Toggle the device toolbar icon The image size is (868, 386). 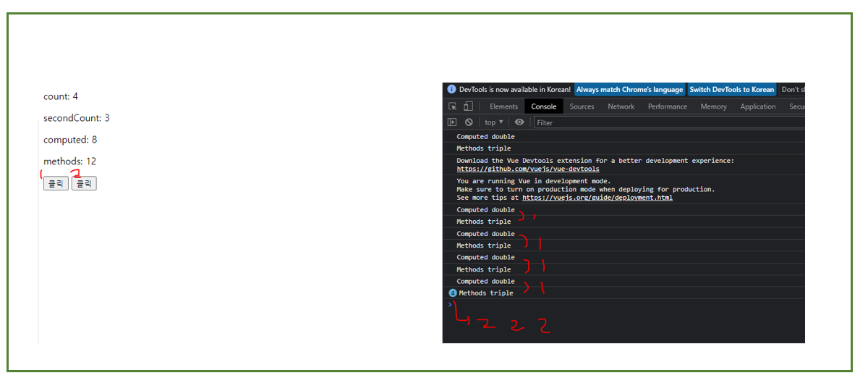[x=467, y=106]
